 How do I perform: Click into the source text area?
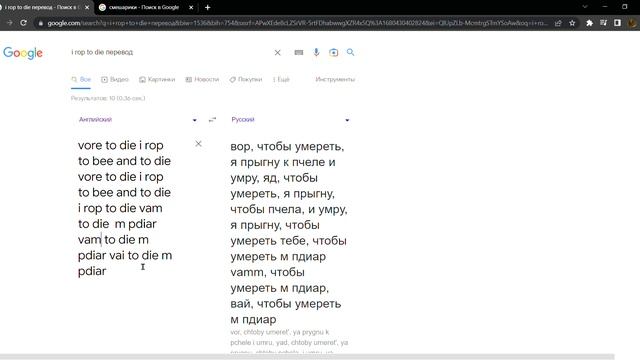point(125,208)
